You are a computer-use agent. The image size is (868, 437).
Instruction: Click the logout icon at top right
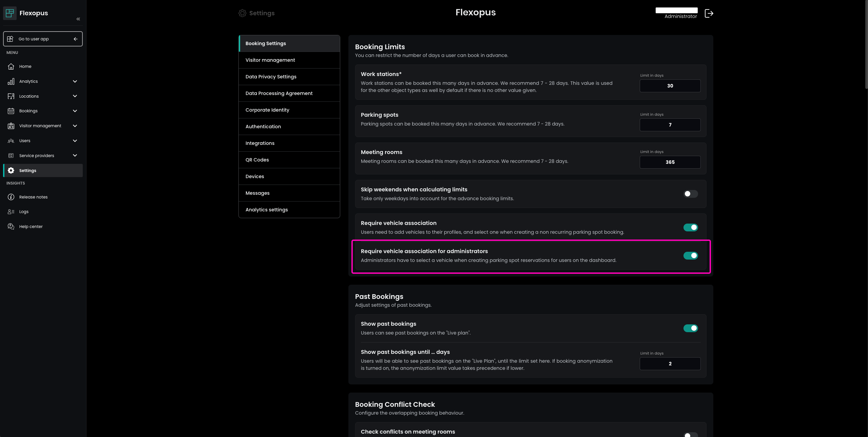709,13
